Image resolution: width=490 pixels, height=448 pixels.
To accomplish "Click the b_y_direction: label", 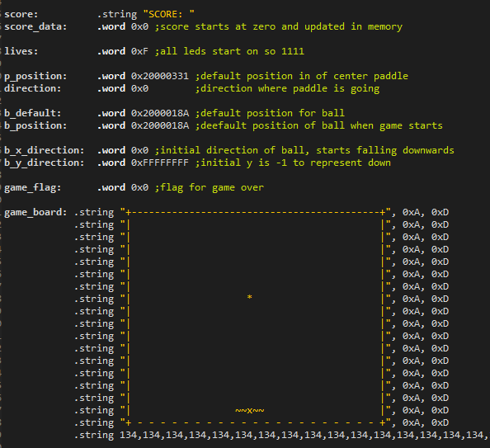I will (44, 163).
